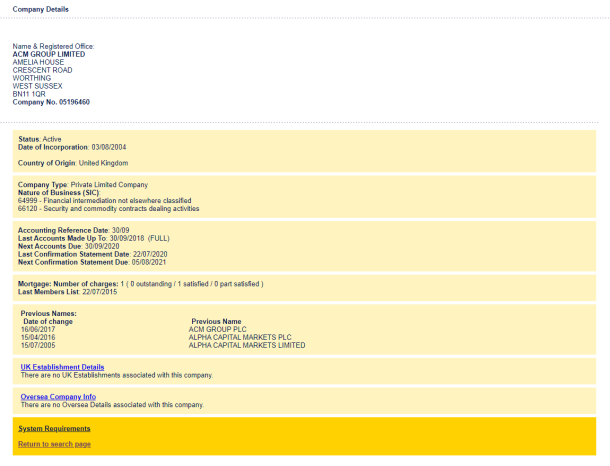610x466 pixels.
Task: Click the 'Last Accounts Made Up To: 30/09/2018' line
Action: point(94,238)
